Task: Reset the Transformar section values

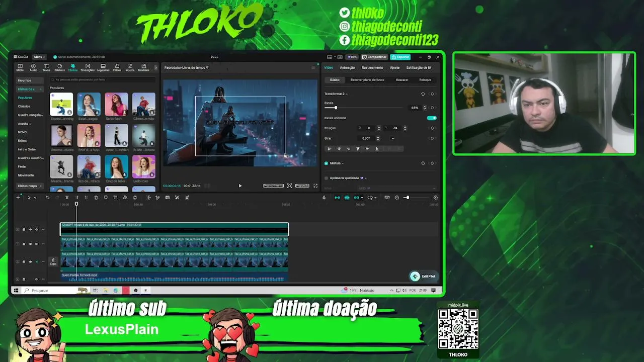Action: click(x=423, y=94)
